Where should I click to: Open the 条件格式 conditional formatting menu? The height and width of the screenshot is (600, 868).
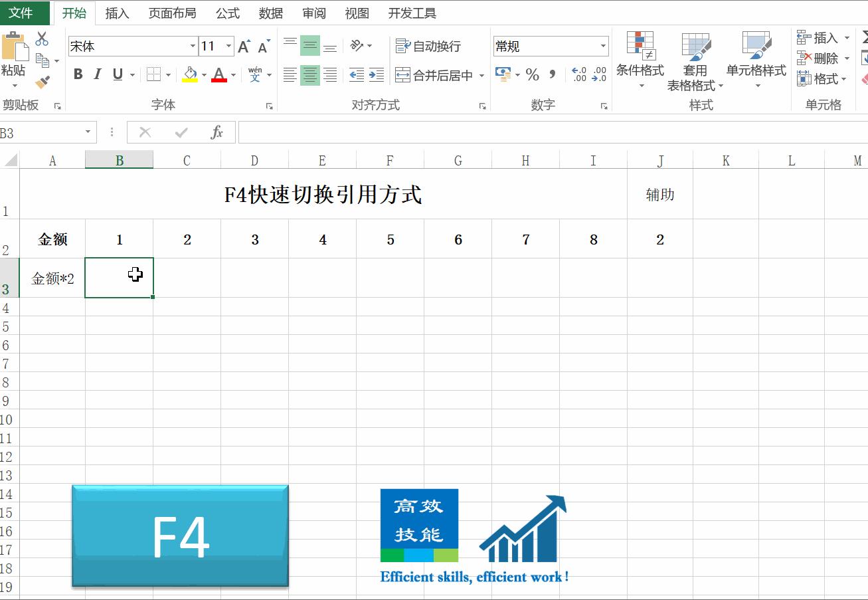tap(640, 60)
